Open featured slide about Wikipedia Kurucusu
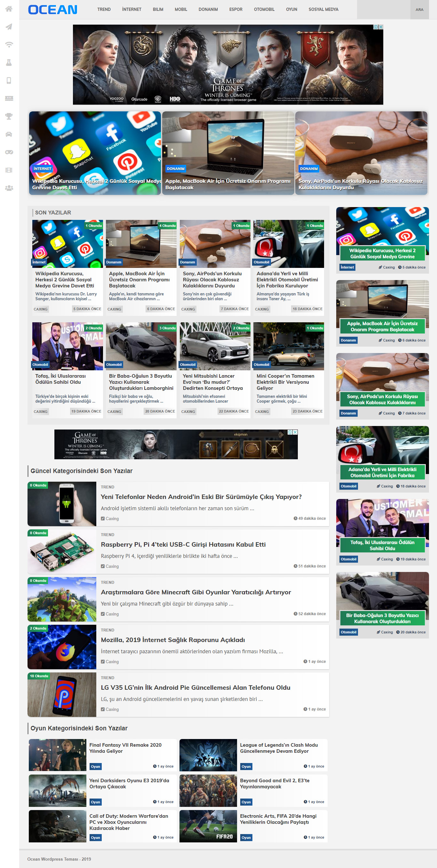Viewport: 437px width, 868px height. [95, 153]
